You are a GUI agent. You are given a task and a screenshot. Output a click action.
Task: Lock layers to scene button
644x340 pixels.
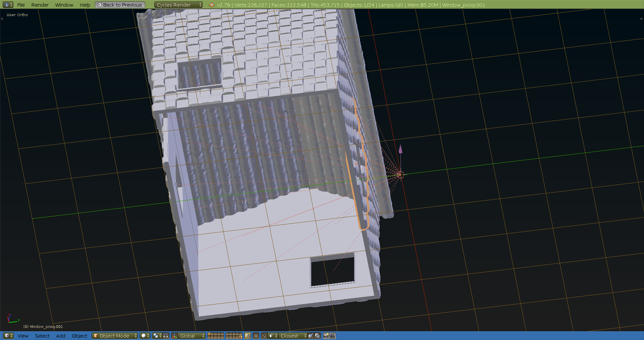pyautogui.click(x=248, y=336)
